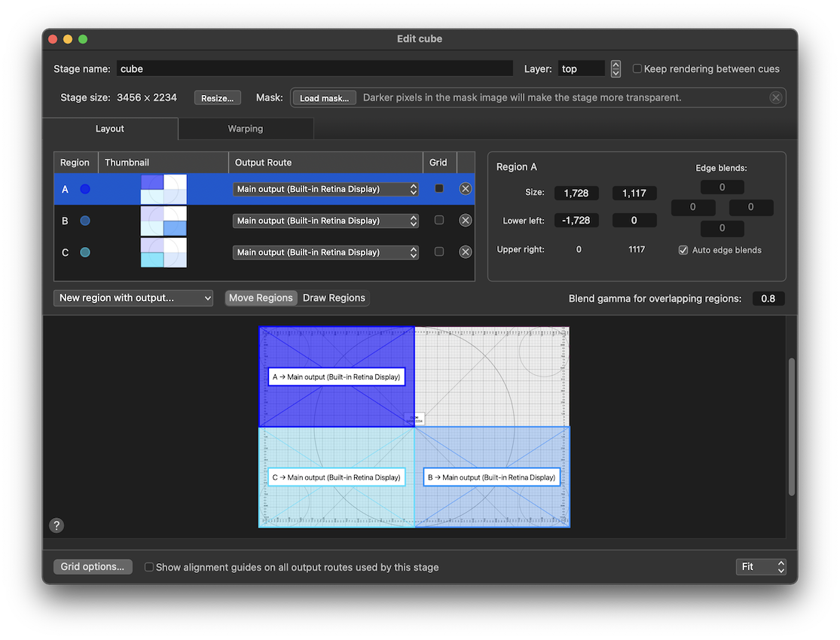Open the Fit zoom dropdown

click(761, 567)
